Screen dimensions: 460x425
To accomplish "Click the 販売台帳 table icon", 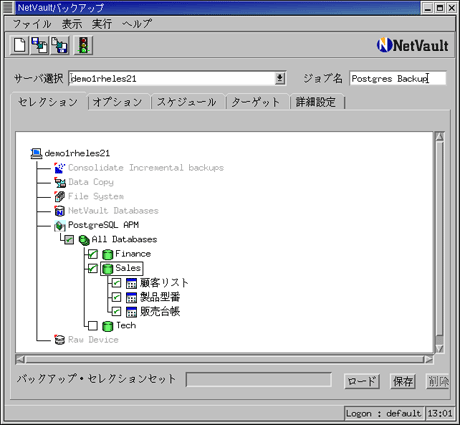I will 131,312.
